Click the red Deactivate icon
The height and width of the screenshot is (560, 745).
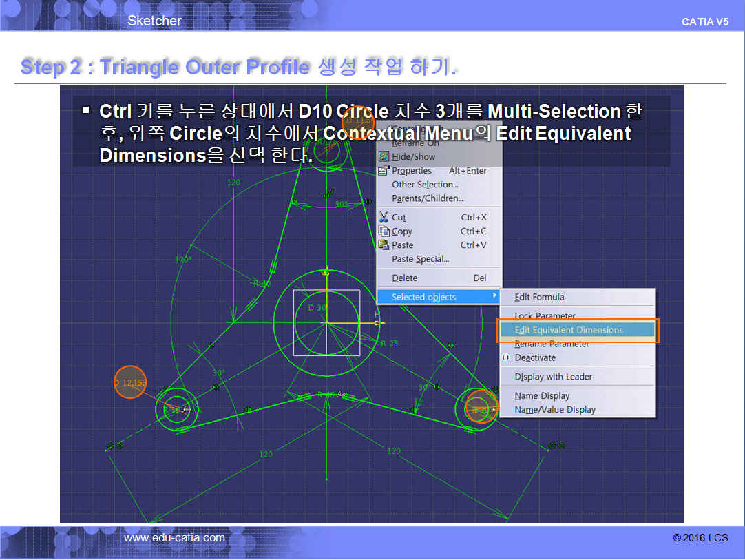[506, 358]
